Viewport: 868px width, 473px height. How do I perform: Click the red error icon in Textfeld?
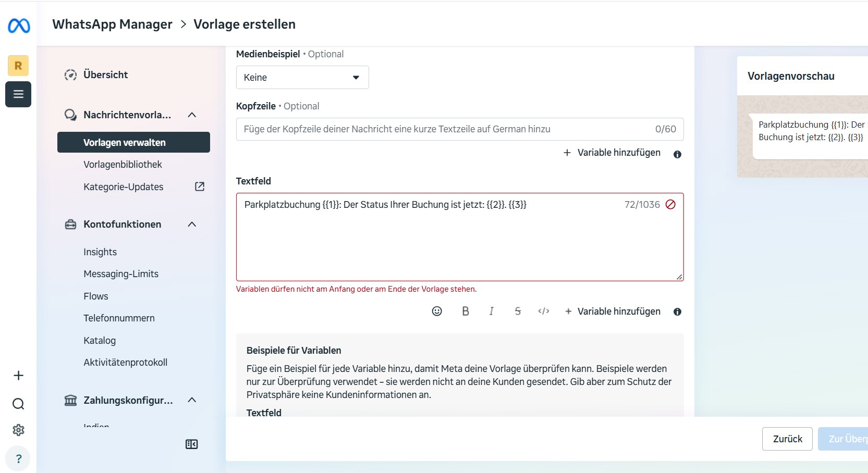point(670,204)
